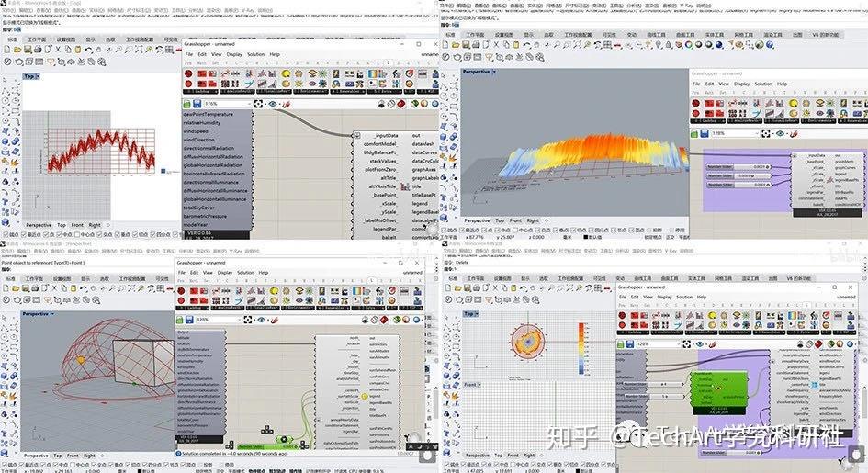Image resolution: width=868 pixels, height=473 pixels.
Task: Click Grasshopper save icon in 3D chart window
Action: 705,133
